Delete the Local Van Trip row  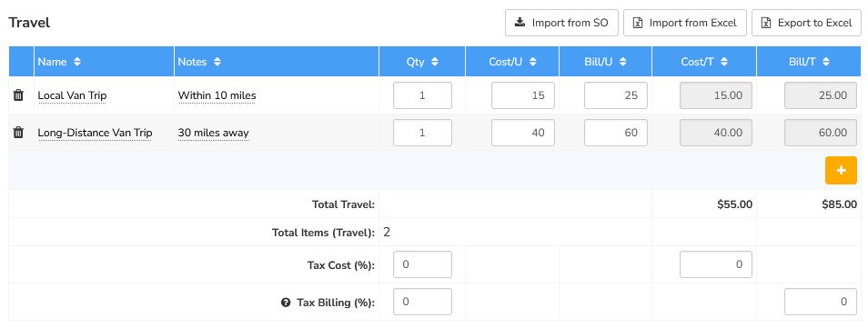(18, 95)
